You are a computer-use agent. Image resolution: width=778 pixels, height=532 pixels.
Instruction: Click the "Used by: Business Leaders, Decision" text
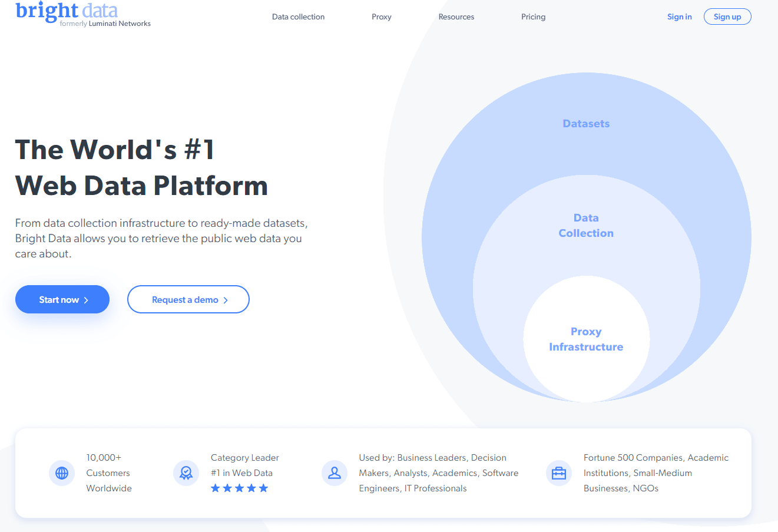[x=433, y=458]
